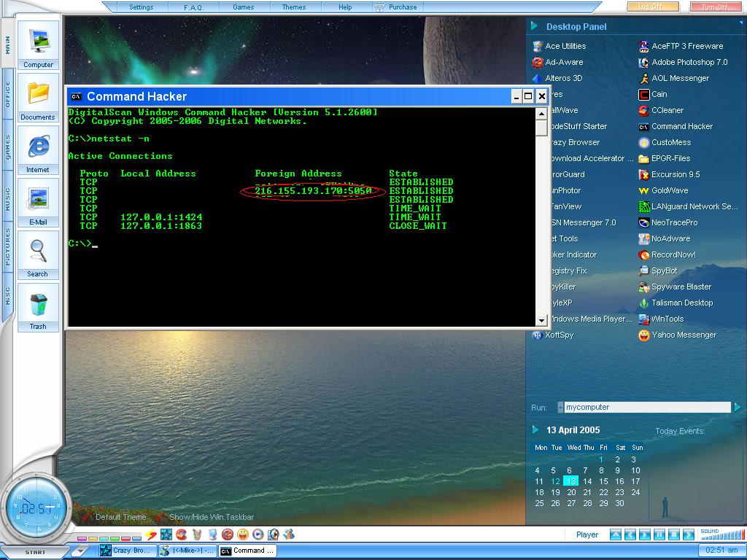Expand the calendar date arrow
The width and height of the screenshot is (747, 560).
click(535, 429)
